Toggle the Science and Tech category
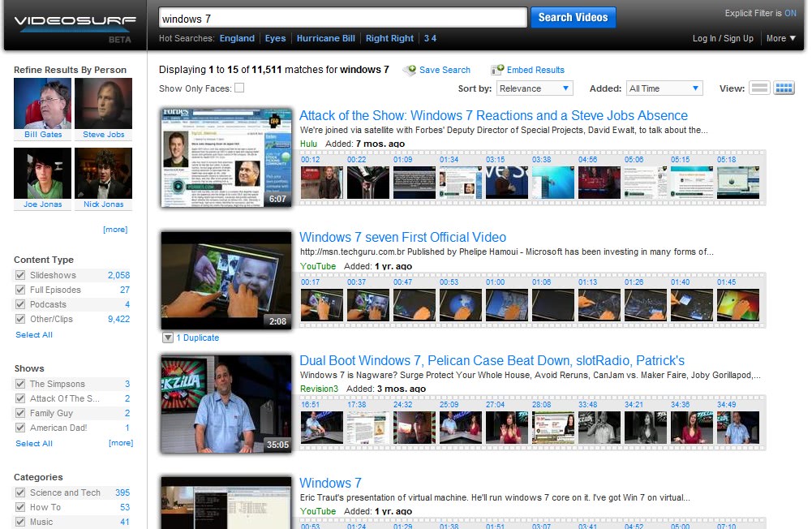Viewport: 812px width, 529px height. pos(20,492)
